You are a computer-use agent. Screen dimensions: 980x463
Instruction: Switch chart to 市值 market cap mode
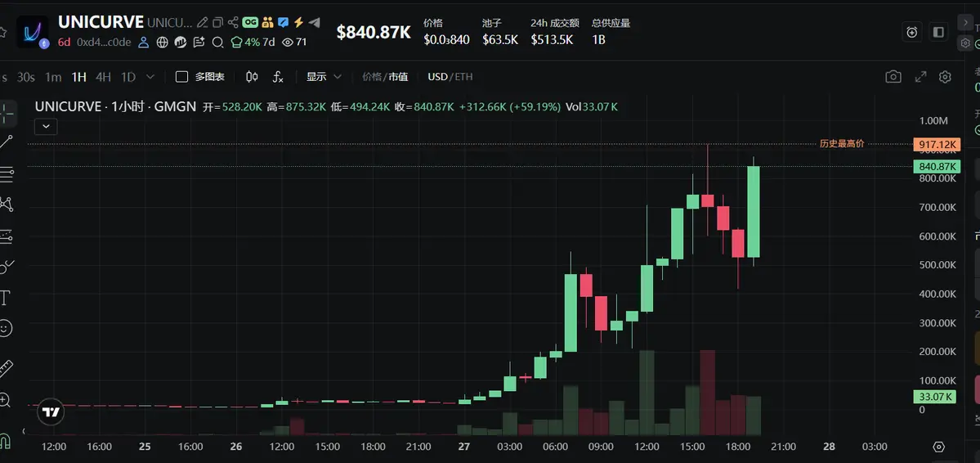(x=398, y=77)
